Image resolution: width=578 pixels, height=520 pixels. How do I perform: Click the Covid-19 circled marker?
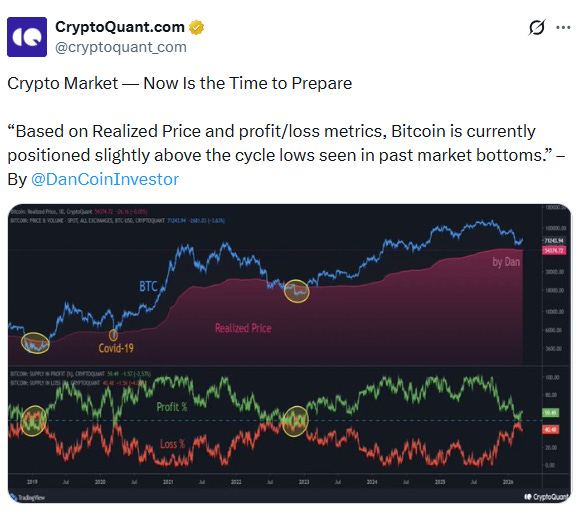113,335
